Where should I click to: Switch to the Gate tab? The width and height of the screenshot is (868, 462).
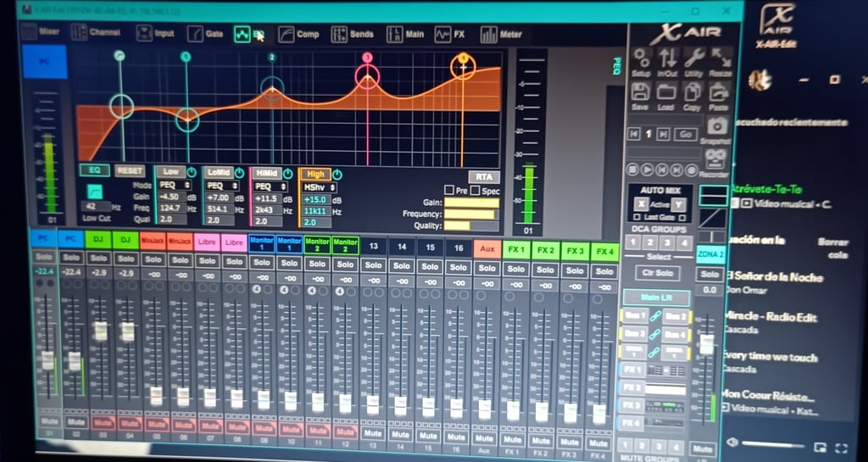[x=205, y=34]
